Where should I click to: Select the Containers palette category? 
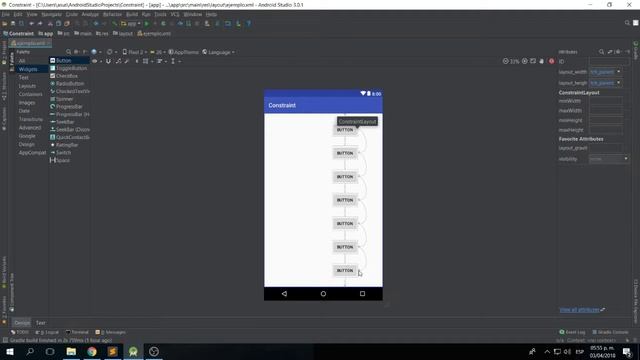tap(30, 94)
